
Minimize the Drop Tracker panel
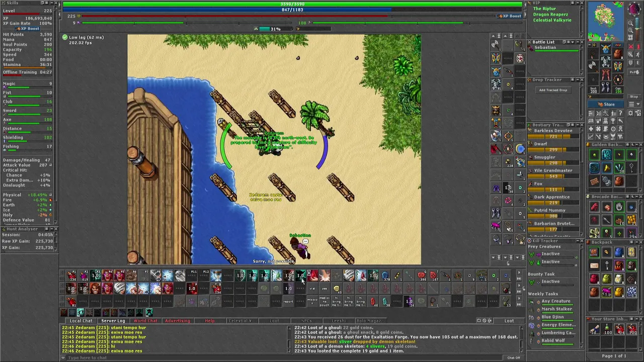pos(577,80)
